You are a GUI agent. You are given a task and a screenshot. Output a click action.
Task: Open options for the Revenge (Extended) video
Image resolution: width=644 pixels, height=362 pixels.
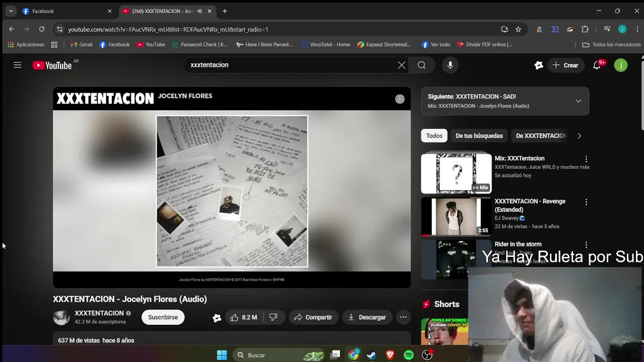point(586,202)
